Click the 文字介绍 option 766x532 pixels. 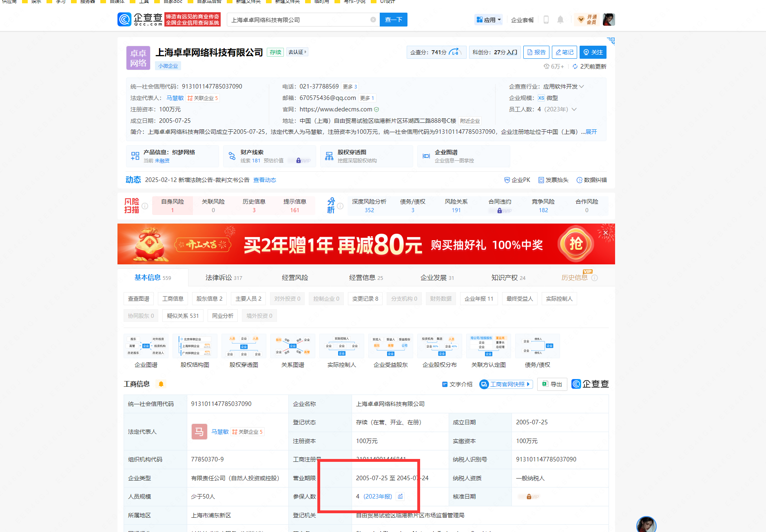point(457,384)
